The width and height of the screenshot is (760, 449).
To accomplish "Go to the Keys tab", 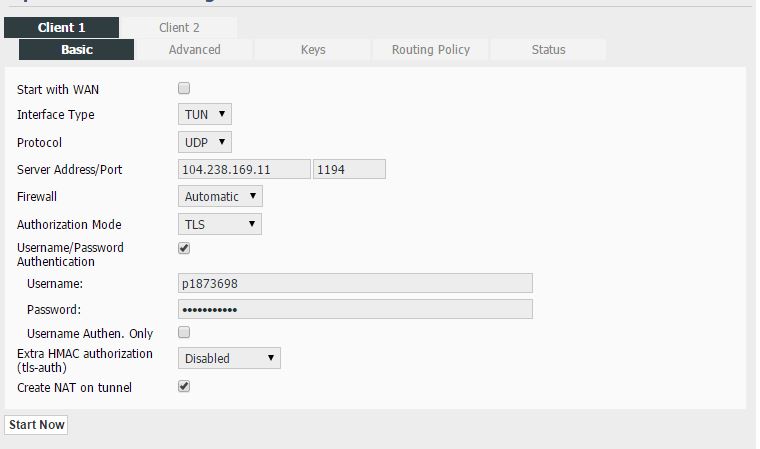I will coord(313,49).
